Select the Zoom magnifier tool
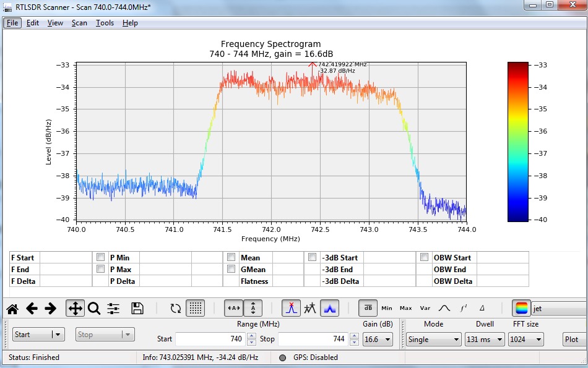Image resolution: width=588 pixels, height=368 pixels. pos(93,309)
